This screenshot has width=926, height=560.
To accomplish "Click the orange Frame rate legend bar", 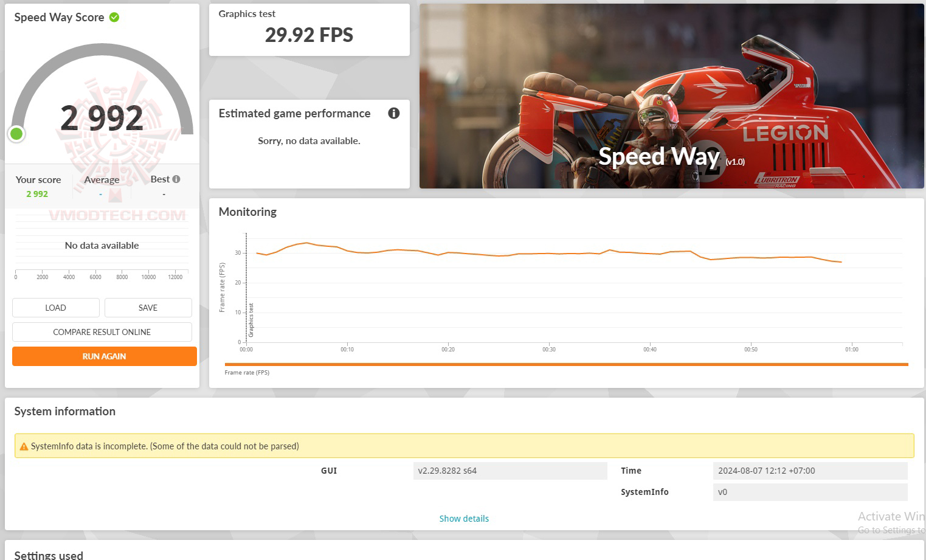I will click(x=566, y=364).
